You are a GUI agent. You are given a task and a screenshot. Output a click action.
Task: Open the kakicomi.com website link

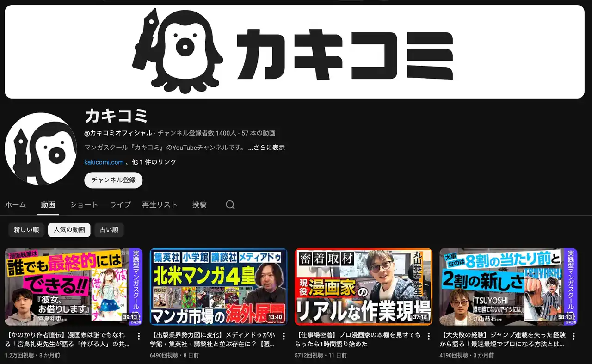(104, 162)
